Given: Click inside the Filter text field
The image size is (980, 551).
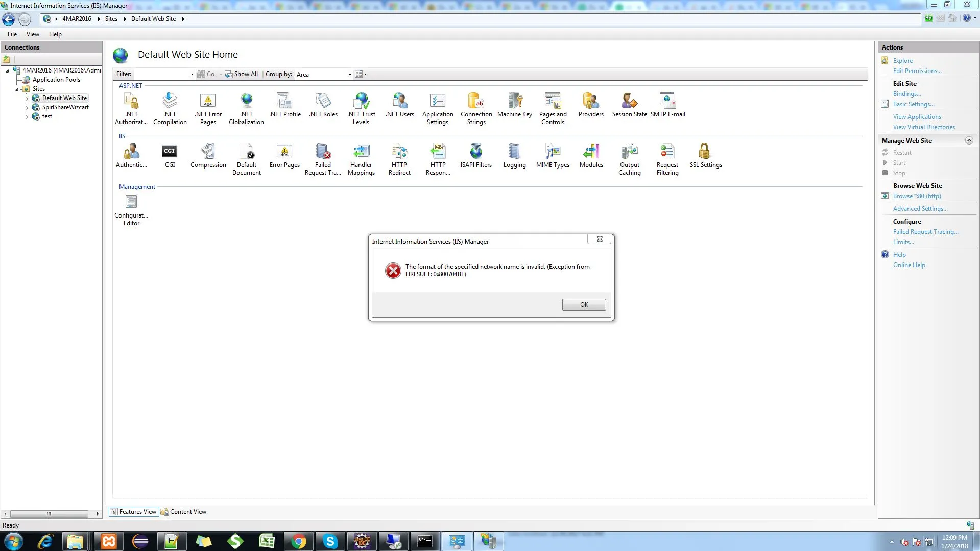Looking at the screenshot, I should 161,75.
